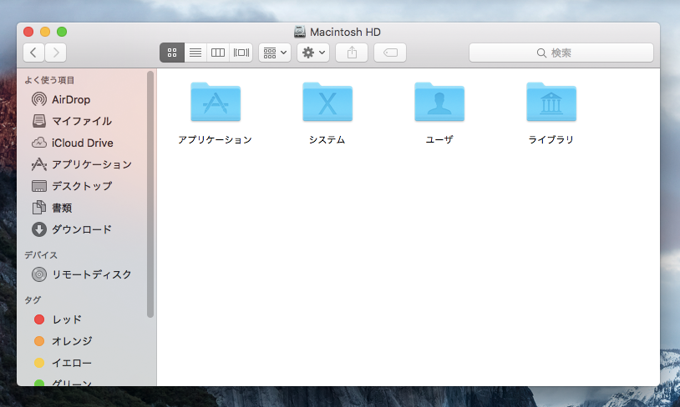680x407 pixels.
Task: Zoom the window with the green button
Action: (x=62, y=32)
